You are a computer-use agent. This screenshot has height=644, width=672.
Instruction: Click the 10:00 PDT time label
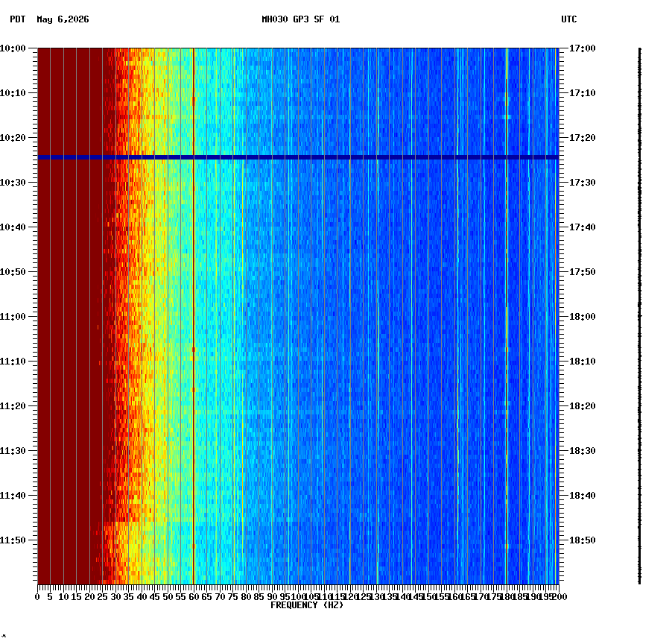pyautogui.click(x=13, y=48)
